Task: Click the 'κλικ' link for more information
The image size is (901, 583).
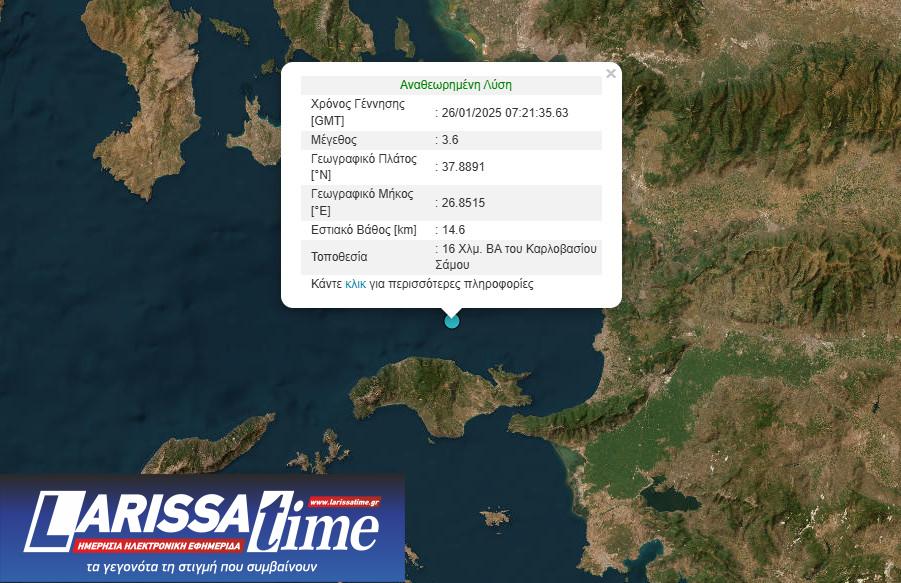Action: [356, 284]
